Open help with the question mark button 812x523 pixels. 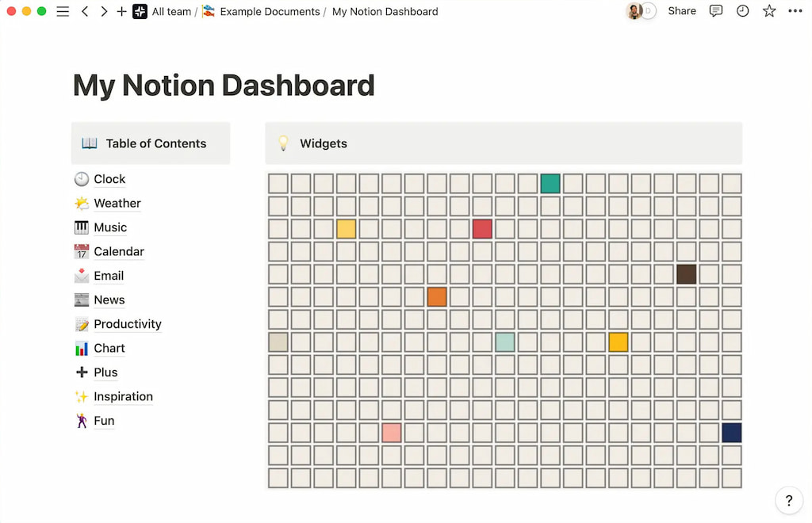[x=789, y=500]
